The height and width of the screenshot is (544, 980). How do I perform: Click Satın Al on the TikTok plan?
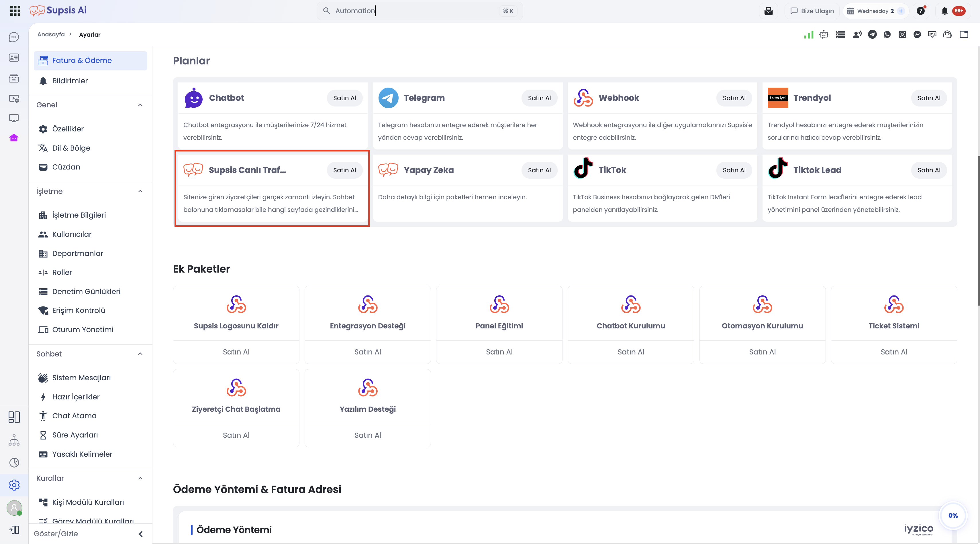[734, 170]
